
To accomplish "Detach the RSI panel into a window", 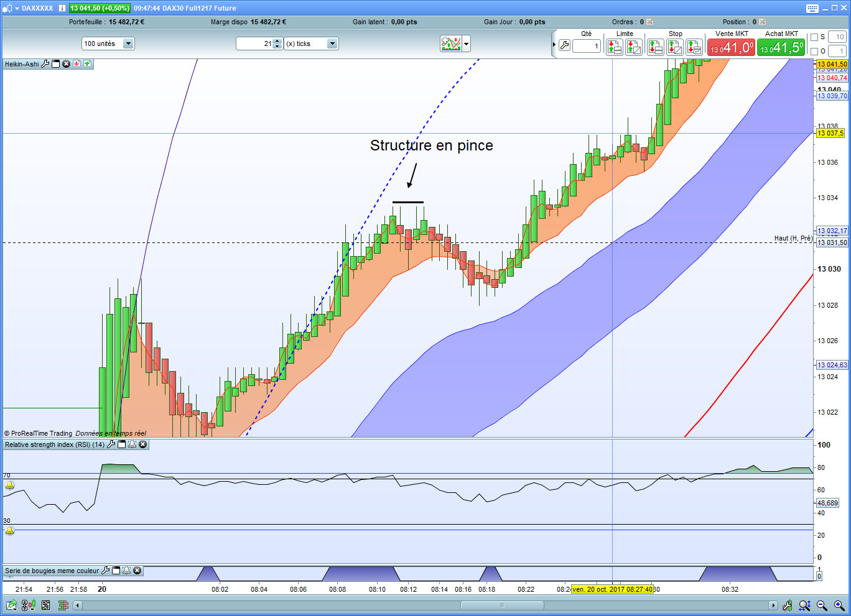I will [122, 444].
